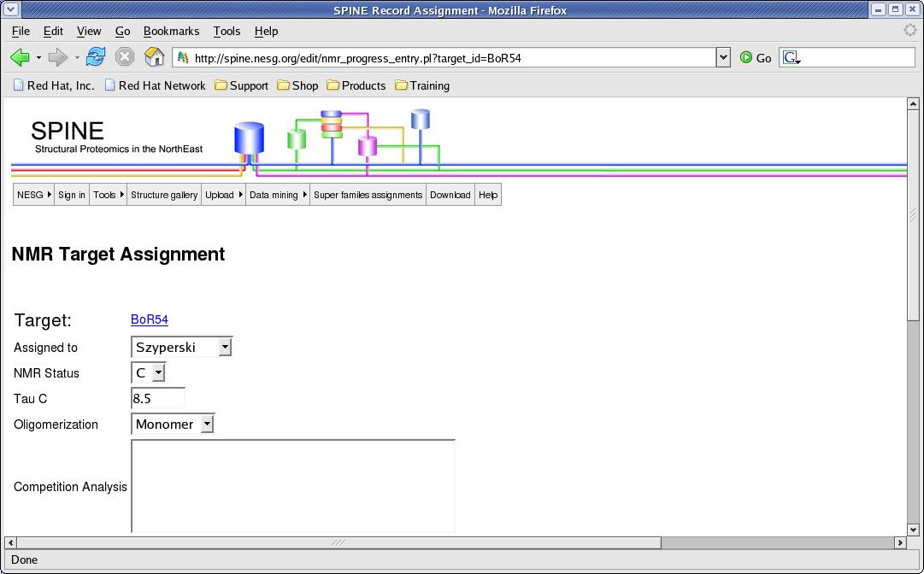
Task: Open the Bookmarks menu
Action: (171, 31)
